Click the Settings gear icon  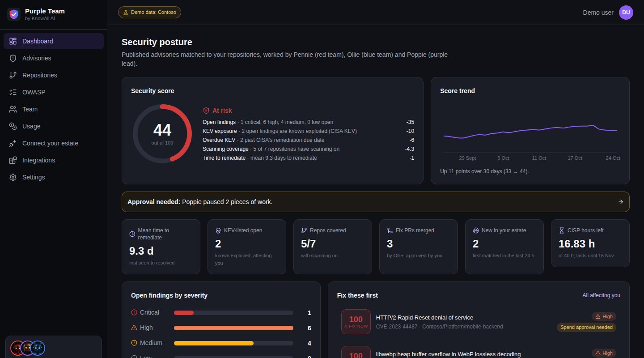coord(13,177)
